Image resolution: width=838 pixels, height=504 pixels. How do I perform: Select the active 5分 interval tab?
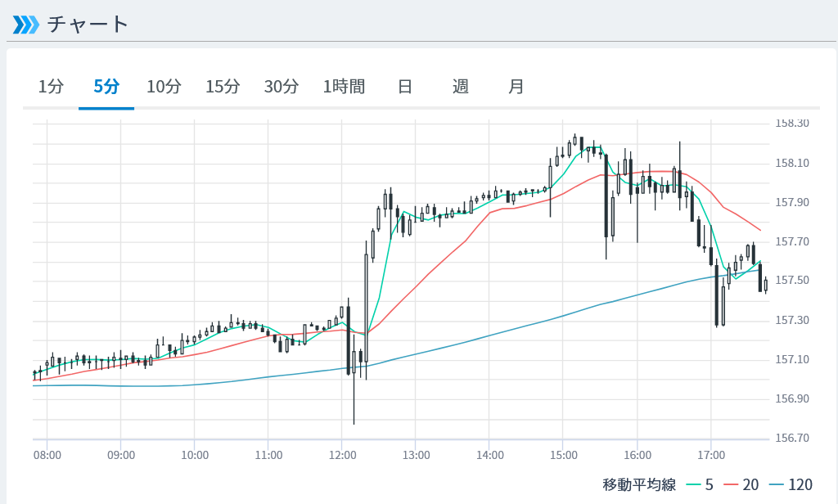pyautogui.click(x=106, y=87)
